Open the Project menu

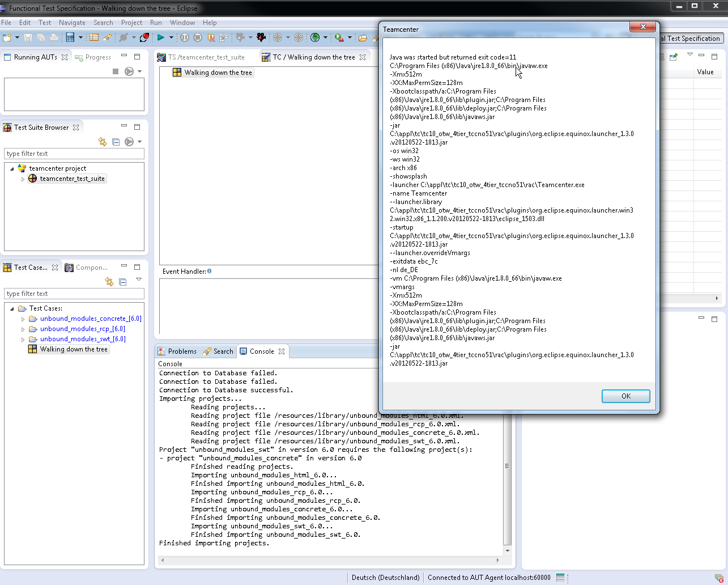point(131,23)
